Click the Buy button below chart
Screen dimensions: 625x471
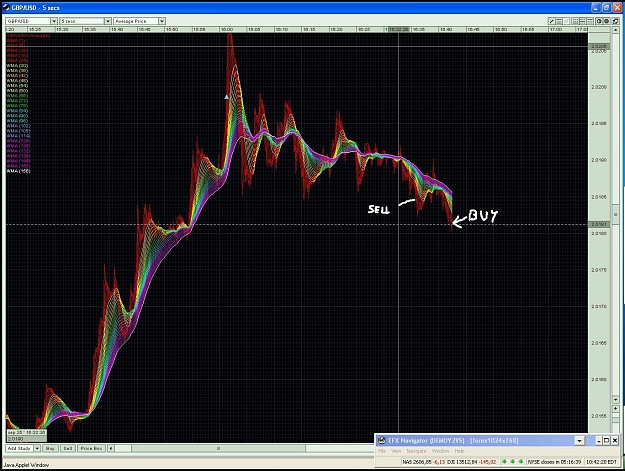coord(50,449)
